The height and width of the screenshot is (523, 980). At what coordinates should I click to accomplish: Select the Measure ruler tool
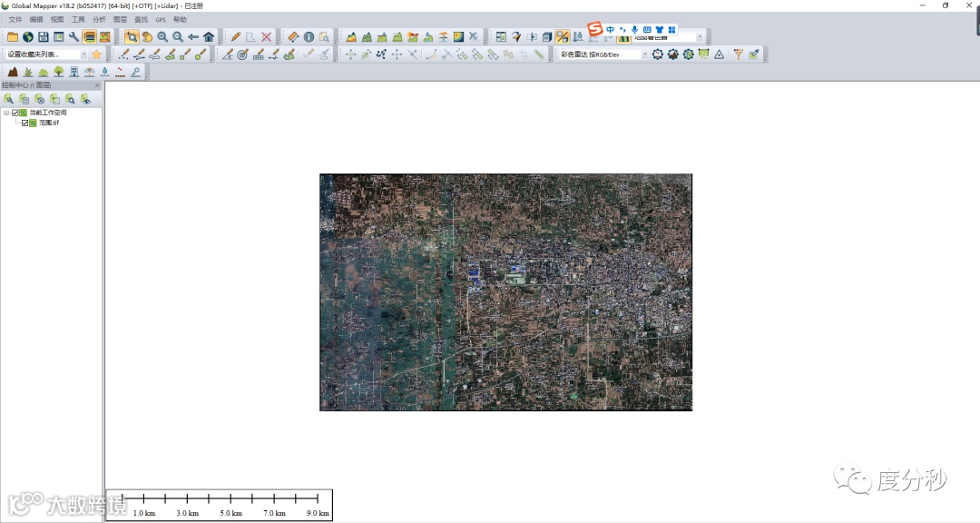point(293,37)
